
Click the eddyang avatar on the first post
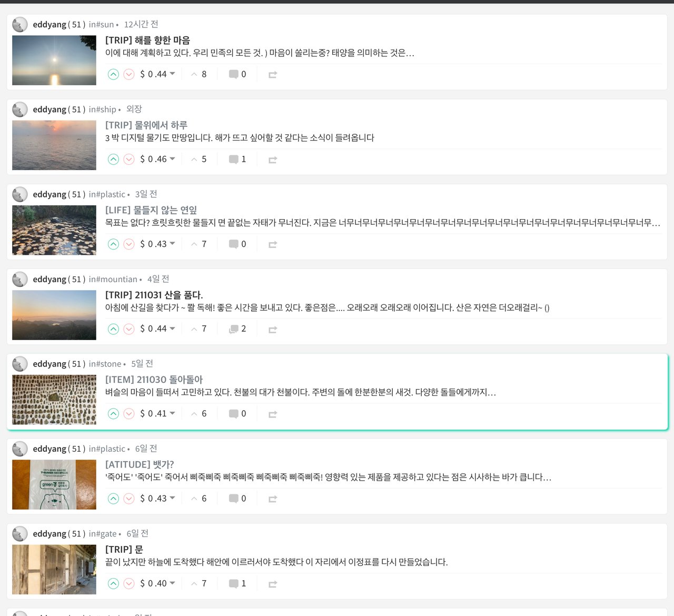click(x=20, y=24)
